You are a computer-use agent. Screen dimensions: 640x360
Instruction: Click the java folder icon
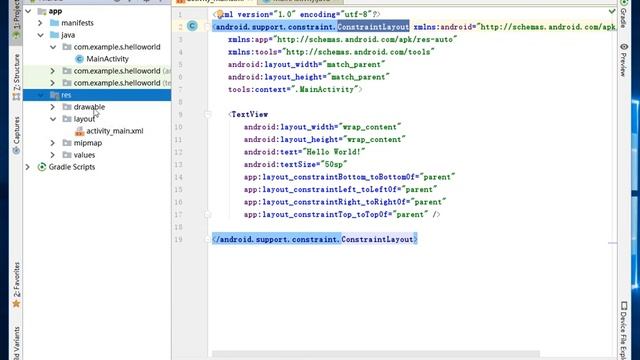pos(54,35)
